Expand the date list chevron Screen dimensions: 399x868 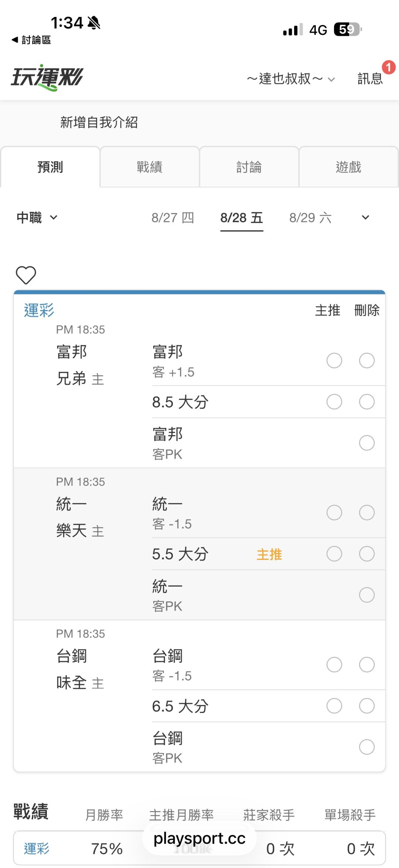pyautogui.click(x=365, y=217)
